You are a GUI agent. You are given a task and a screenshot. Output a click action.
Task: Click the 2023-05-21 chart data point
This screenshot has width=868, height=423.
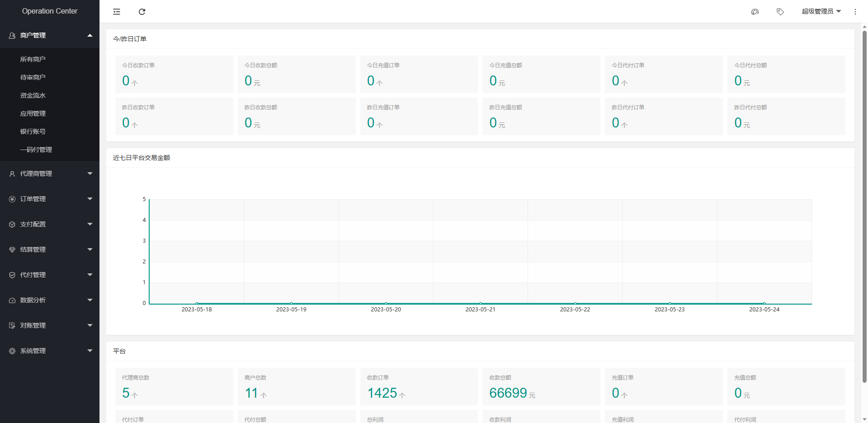tap(481, 303)
